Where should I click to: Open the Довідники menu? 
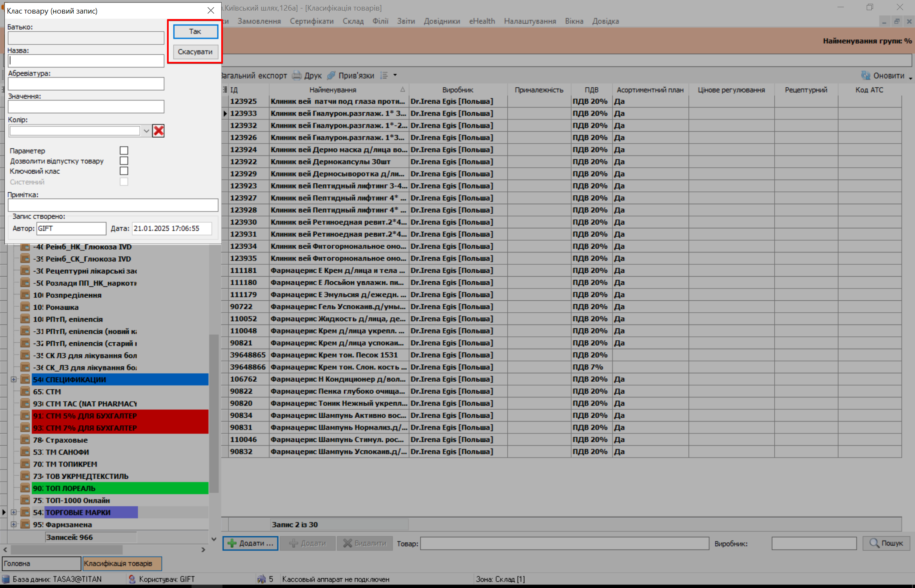coord(442,21)
